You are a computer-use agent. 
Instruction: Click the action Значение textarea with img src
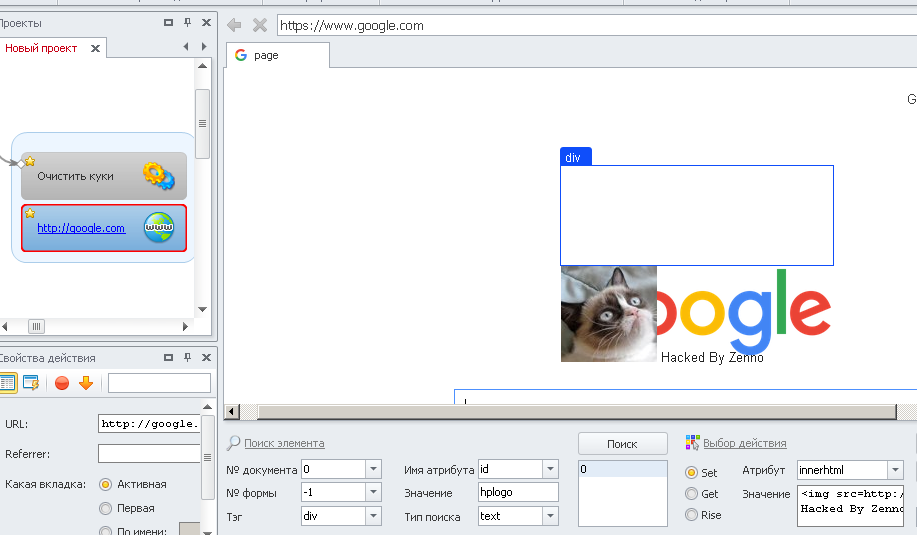[x=851, y=505]
